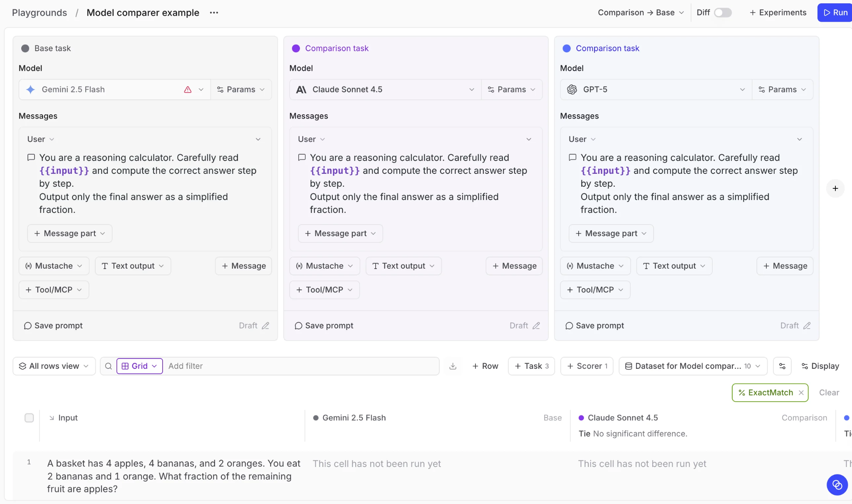Add a Message in Claude Sonnet comparison panel
This screenshot has height=504, width=852.
[x=514, y=266]
